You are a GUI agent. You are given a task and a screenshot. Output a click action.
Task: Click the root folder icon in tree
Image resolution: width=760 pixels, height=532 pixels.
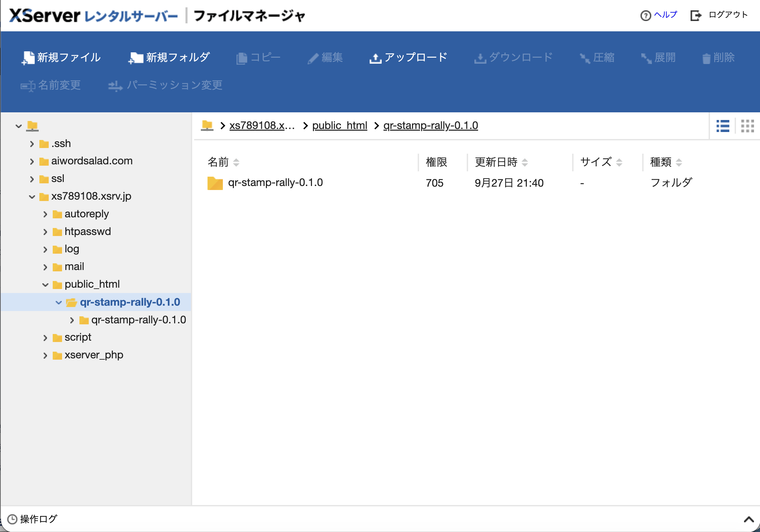click(32, 126)
